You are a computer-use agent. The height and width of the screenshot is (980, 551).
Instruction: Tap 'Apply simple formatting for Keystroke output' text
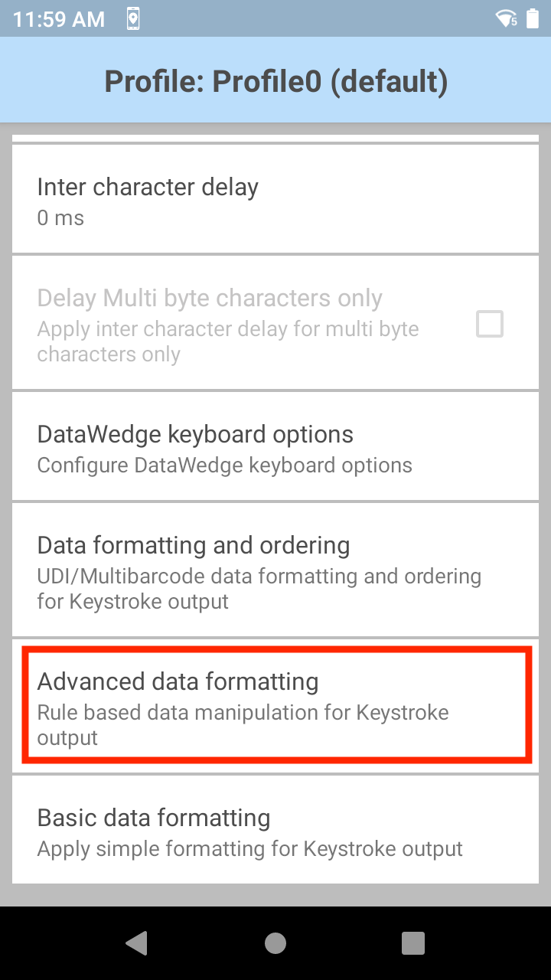(x=250, y=849)
